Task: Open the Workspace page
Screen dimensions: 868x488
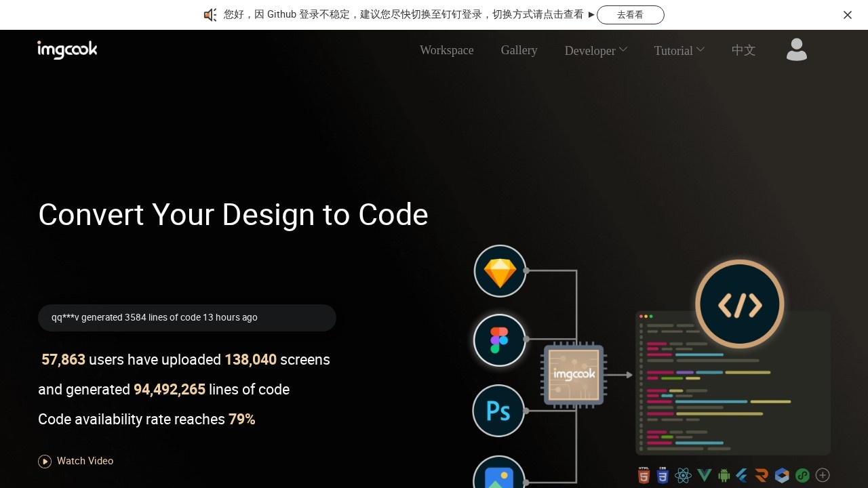Action: (446, 50)
